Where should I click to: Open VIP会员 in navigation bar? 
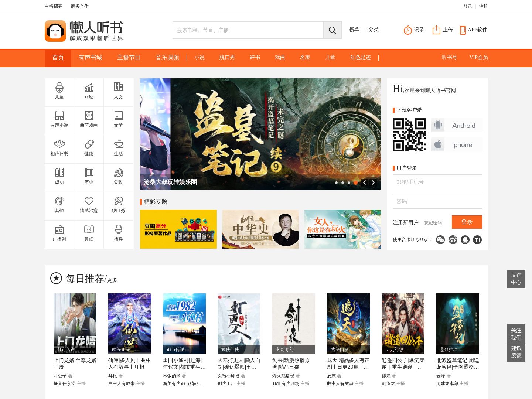pyautogui.click(x=479, y=58)
